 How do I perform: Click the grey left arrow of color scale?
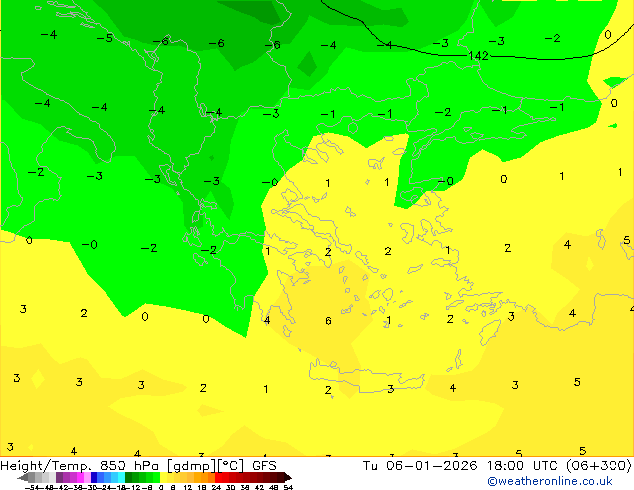[22, 477]
